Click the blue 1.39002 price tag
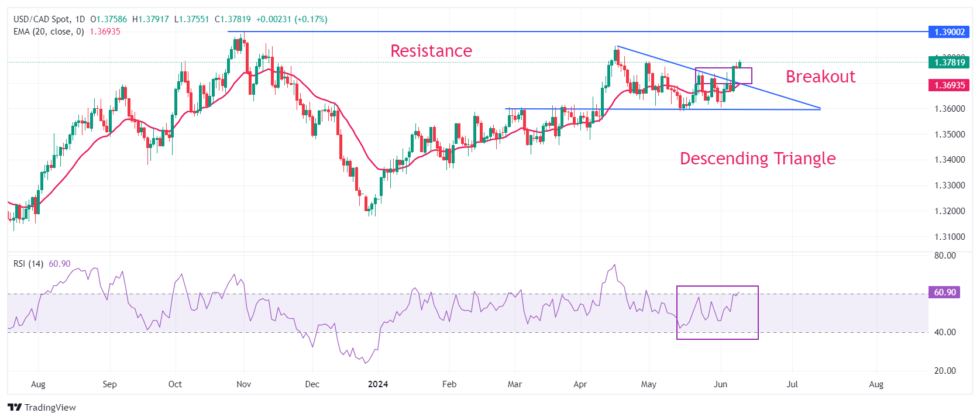Image resolution: width=980 pixels, height=420 pixels. 948,32
